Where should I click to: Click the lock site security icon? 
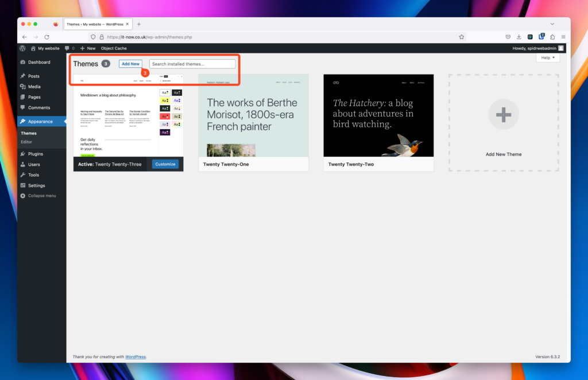[102, 37]
